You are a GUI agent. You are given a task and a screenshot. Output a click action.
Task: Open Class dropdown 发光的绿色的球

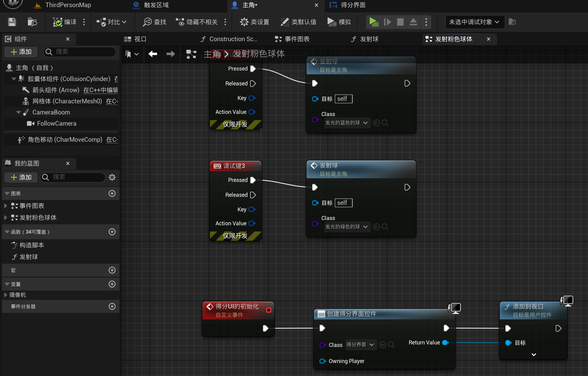pos(346,227)
